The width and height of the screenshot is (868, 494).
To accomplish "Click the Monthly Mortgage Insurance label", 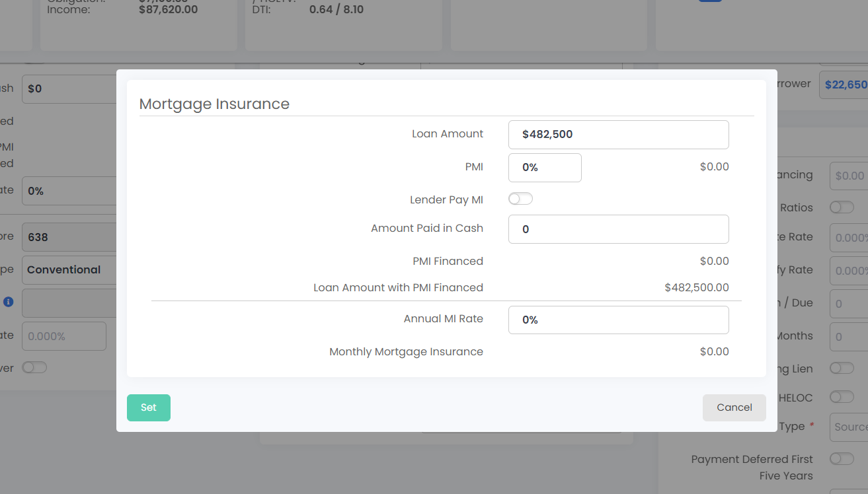I will pos(406,351).
